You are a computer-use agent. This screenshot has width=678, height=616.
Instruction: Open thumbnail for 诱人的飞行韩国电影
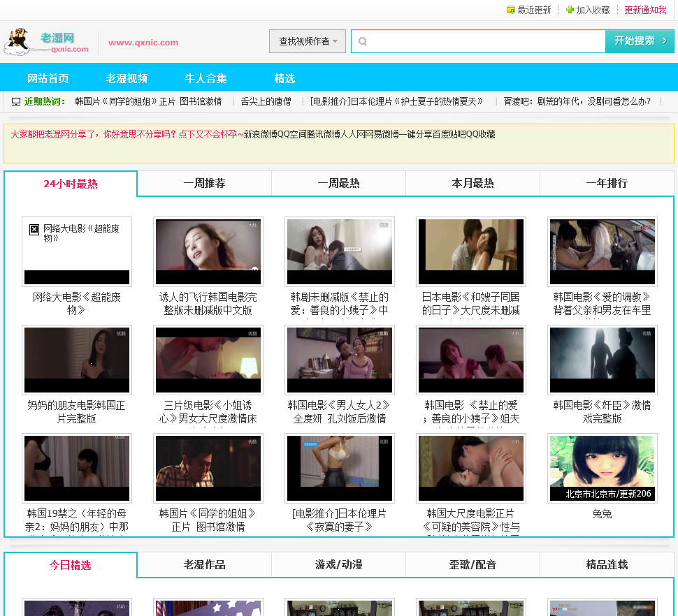click(x=208, y=251)
